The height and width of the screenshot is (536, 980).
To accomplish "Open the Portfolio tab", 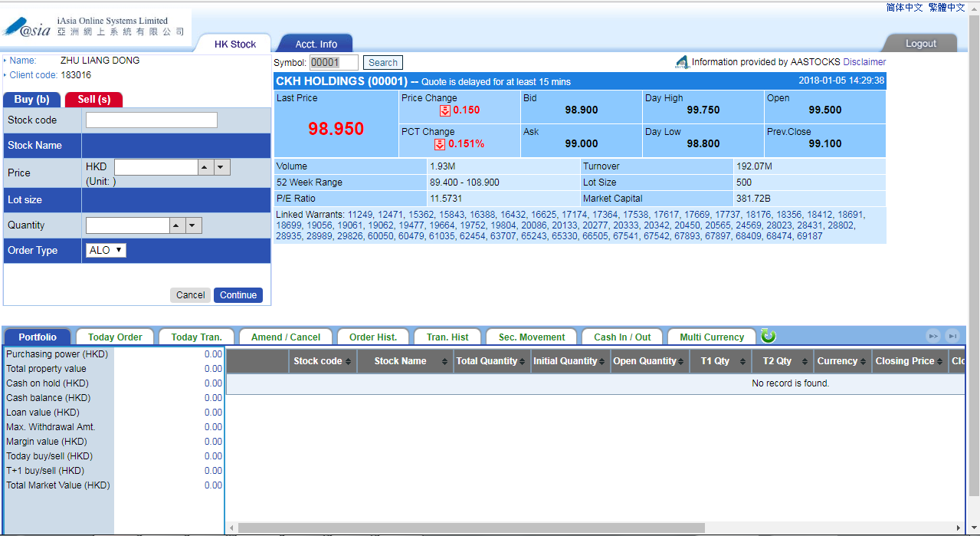I will coord(38,337).
